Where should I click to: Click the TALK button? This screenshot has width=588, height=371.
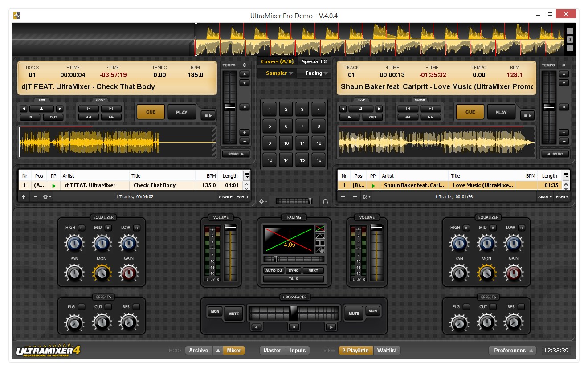click(x=294, y=279)
